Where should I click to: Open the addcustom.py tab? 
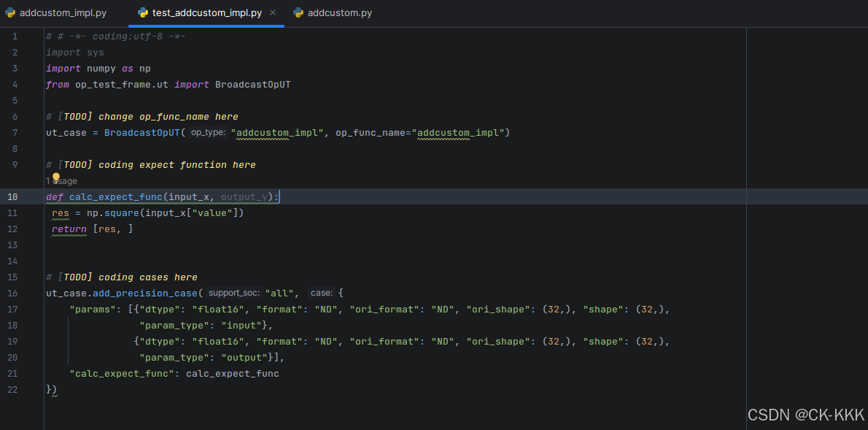point(339,13)
